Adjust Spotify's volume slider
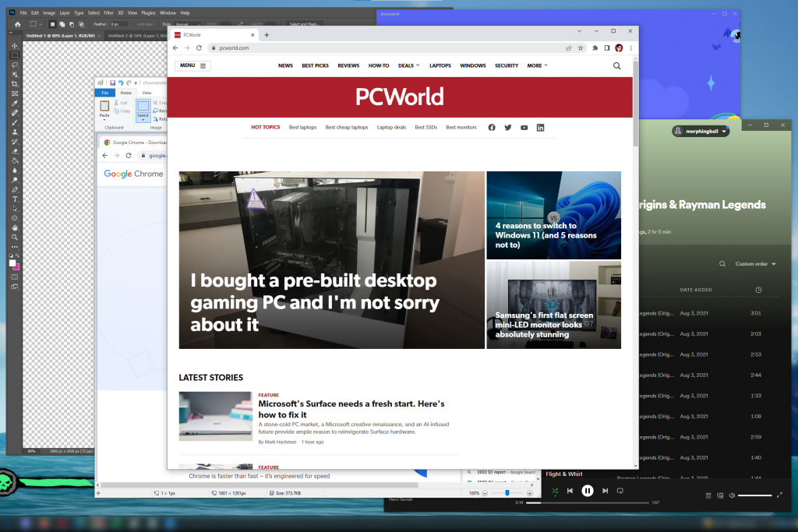The width and height of the screenshot is (798, 532). 755,495
